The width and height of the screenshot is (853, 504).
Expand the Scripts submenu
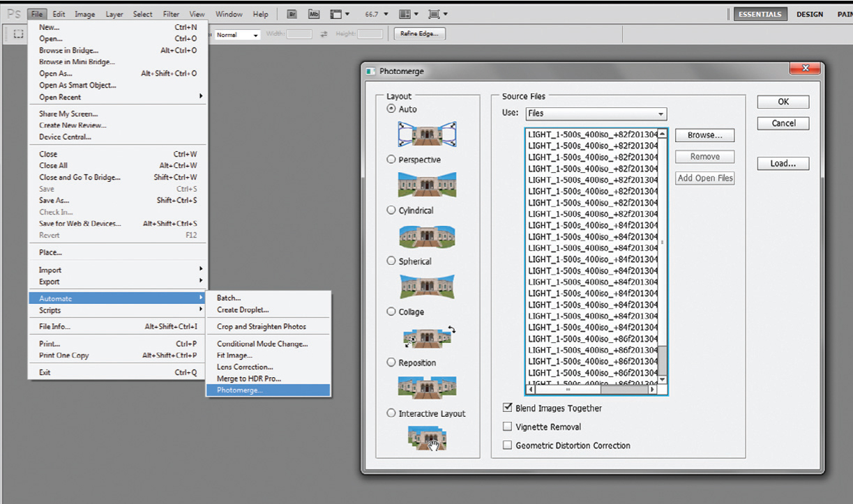coord(117,310)
